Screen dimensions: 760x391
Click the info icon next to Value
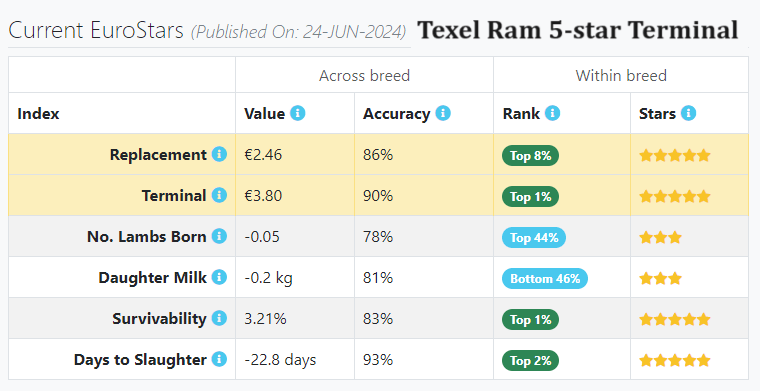tap(298, 113)
